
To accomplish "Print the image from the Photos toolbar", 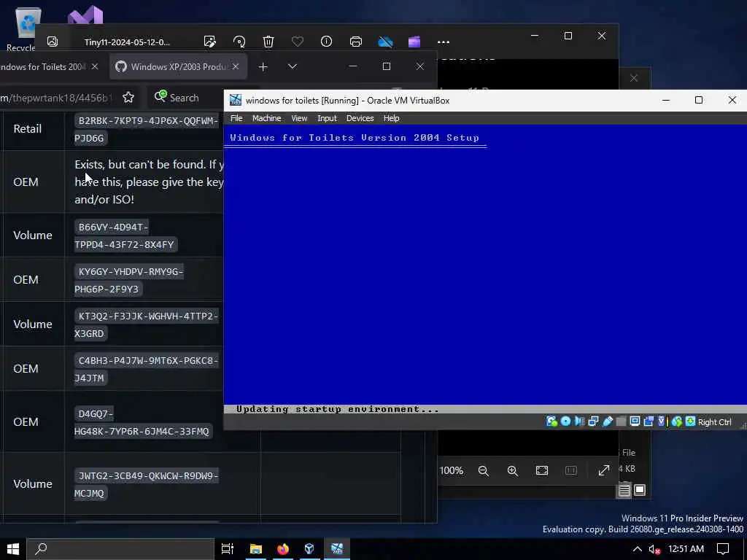I will [x=356, y=42].
